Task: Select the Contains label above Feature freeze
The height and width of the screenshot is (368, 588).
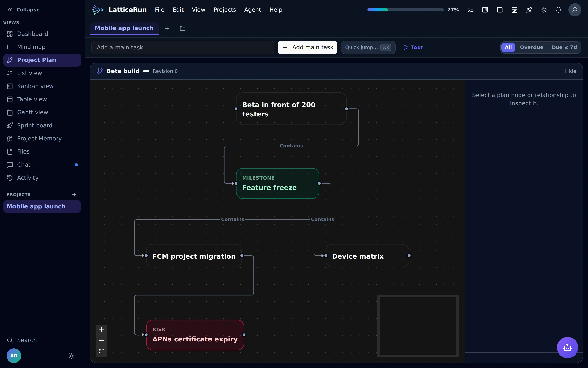Action: click(x=291, y=146)
